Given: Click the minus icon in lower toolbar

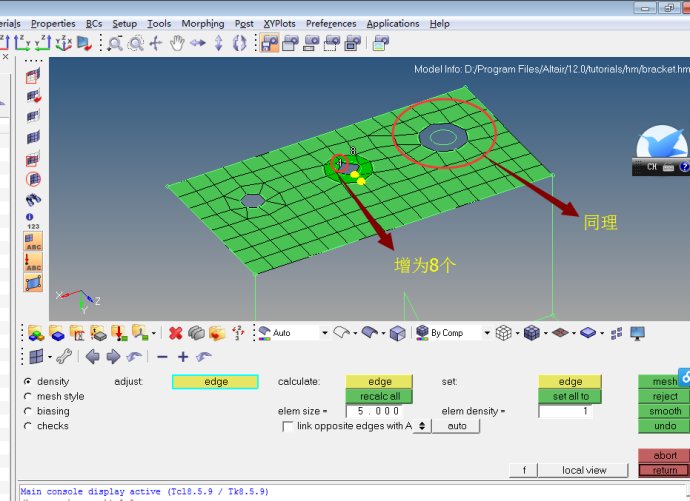Looking at the screenshot, I should coord(162,357).
